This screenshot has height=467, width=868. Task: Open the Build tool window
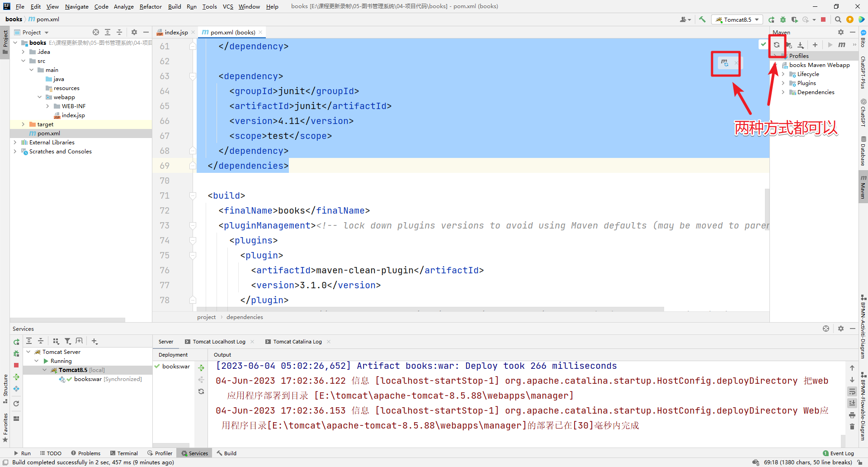point(226,453)
